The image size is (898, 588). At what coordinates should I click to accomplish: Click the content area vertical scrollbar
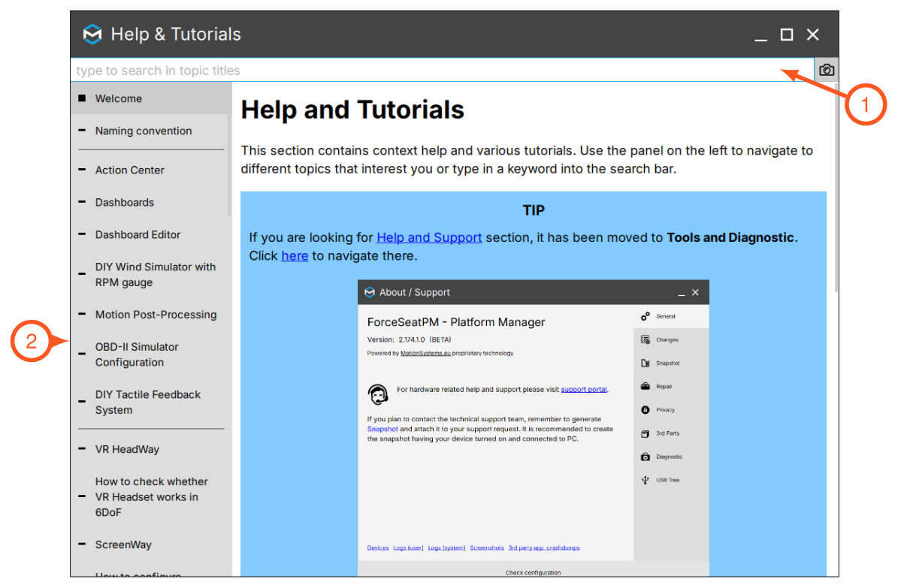pos(836,189)
